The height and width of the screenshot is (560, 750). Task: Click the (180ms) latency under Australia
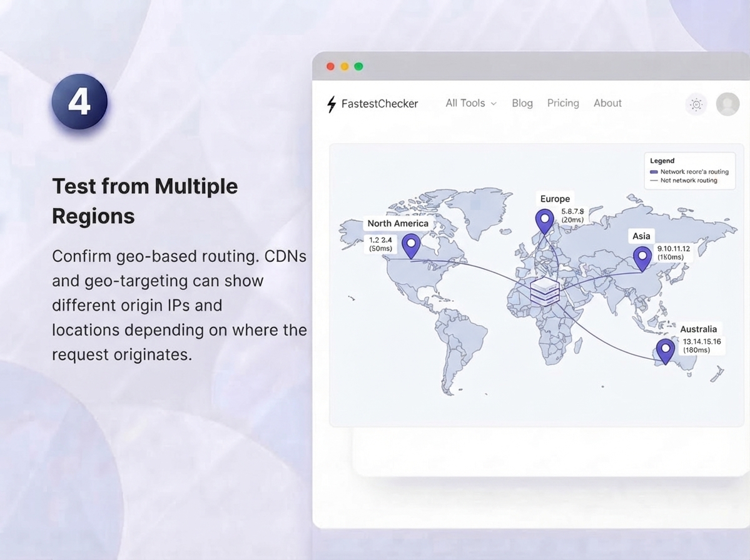[x=696, y=350]
